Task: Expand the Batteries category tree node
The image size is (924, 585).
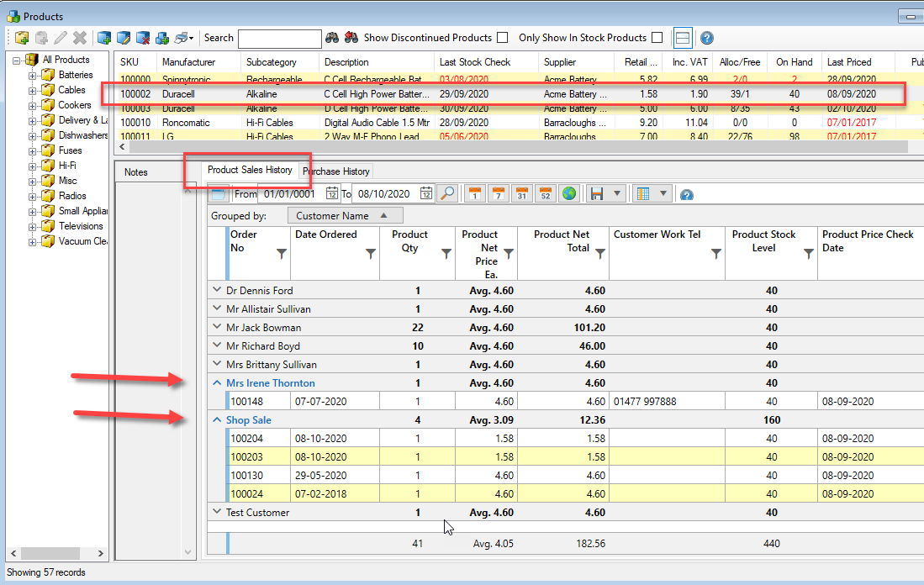Action: pyautogui.click(x=33, y=75)
